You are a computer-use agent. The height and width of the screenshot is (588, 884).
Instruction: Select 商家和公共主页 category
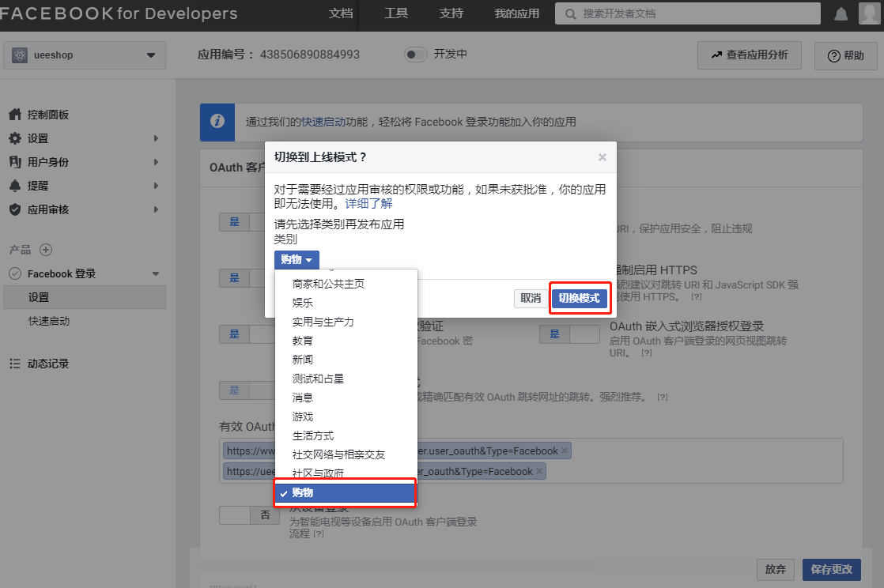(x=346, y=284)
